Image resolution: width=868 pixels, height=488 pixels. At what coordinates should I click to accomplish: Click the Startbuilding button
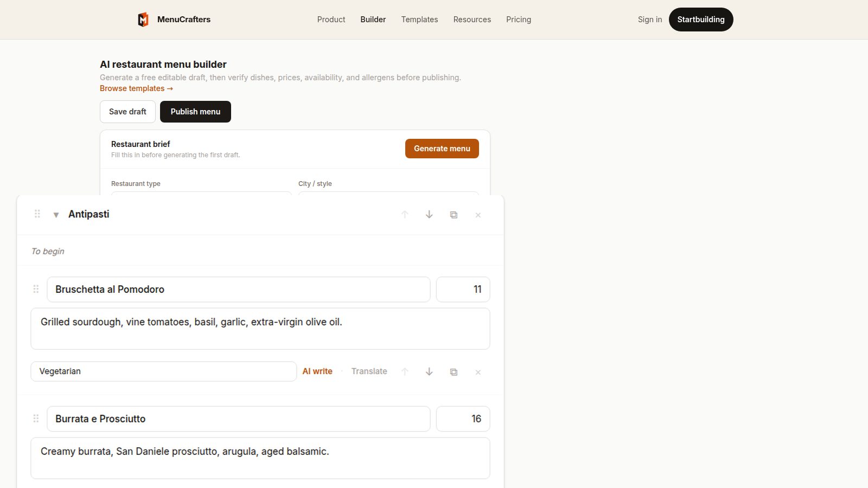click(x=701, y=20)
